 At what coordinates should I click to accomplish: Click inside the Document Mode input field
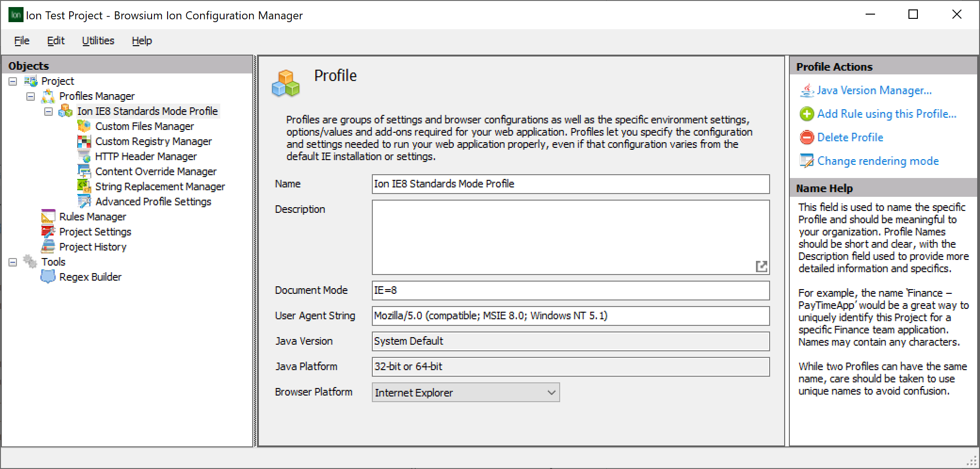471,291
